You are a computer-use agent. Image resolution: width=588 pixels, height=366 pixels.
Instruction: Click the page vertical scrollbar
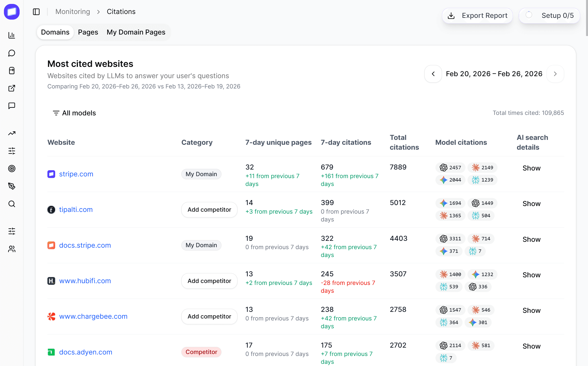tap(587, 18)
